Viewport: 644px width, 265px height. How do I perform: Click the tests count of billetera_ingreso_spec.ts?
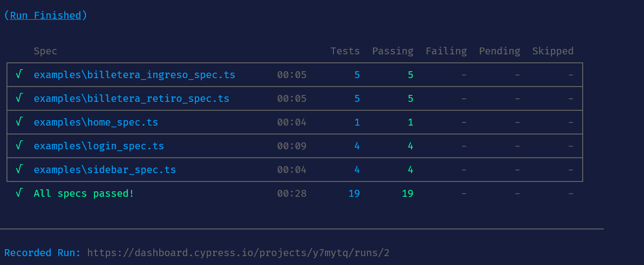point(357,75)
